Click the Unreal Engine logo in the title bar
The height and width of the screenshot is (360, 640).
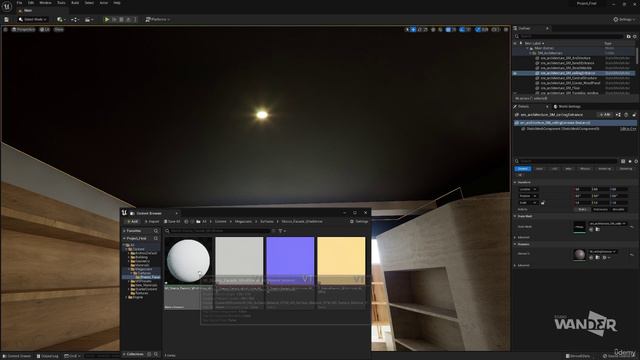coord(7,7)
